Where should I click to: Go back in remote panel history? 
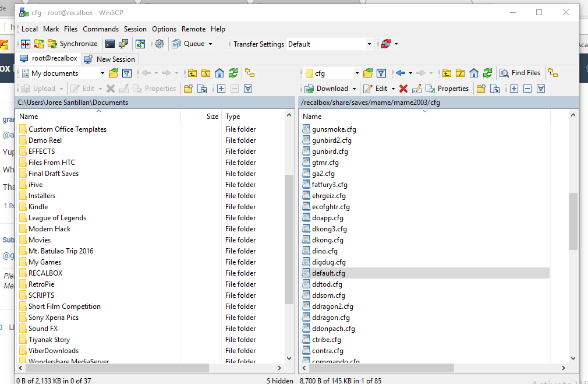click(x=401, y=73)
